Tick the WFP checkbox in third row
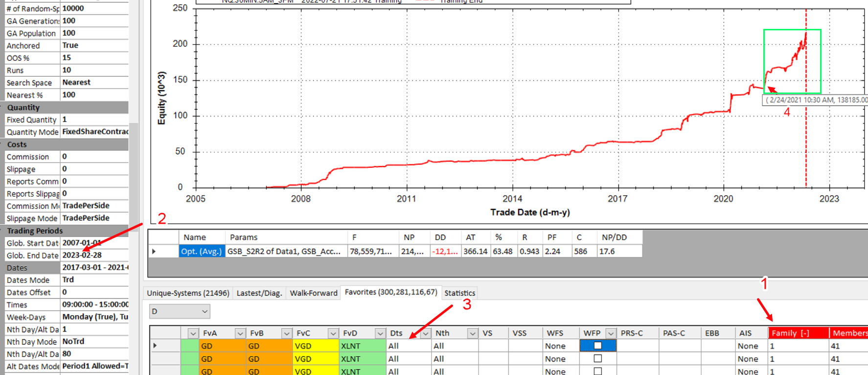Image resolution: width=868 pixels, height=375 pixels. point(597,371)
